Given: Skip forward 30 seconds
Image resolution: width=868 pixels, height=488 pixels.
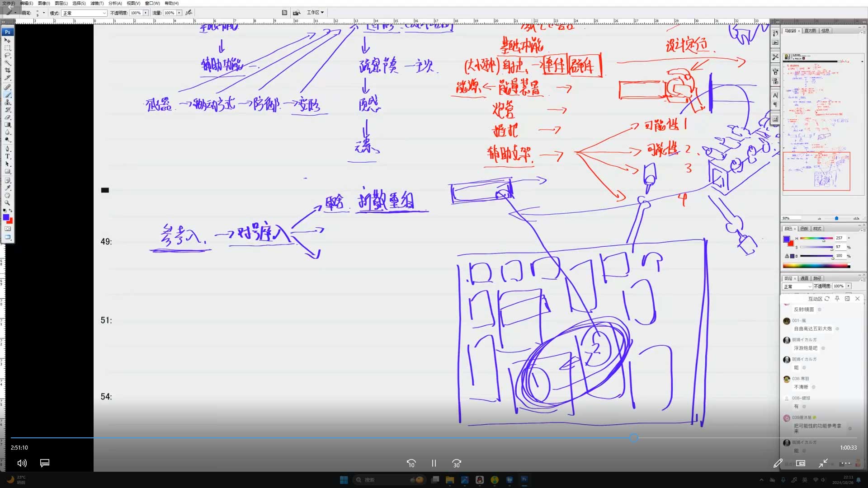Looking at the screenshot, I should pyautogui.click(x=457, y=463).
